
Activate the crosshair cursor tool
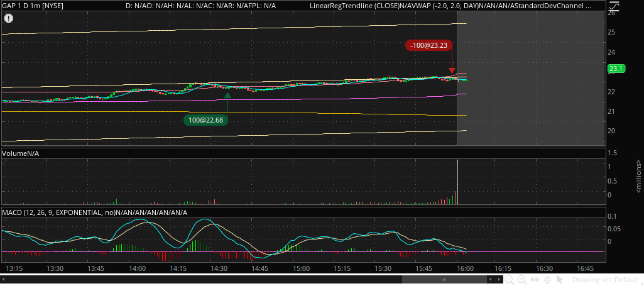tap(547, 280)
